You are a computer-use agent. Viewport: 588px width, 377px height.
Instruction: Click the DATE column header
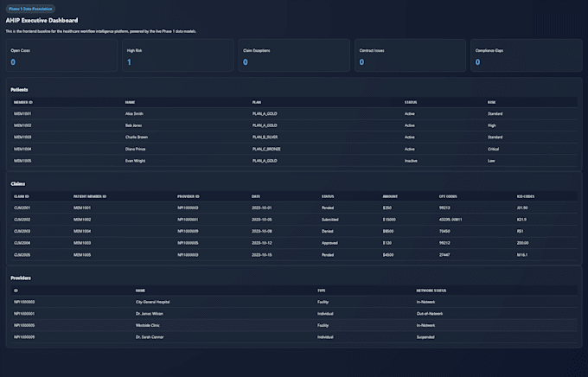[x=256, y=196]
